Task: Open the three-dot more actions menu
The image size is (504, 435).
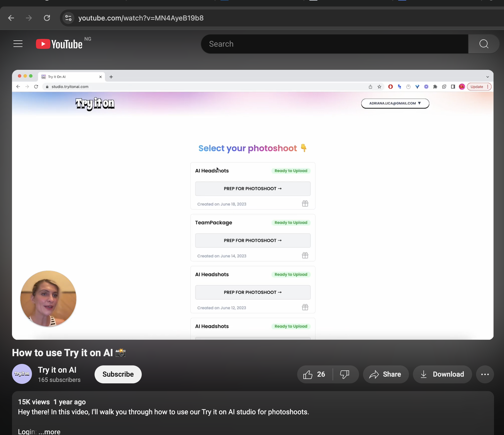Action: pyautogui.click(x=485, y=374)
